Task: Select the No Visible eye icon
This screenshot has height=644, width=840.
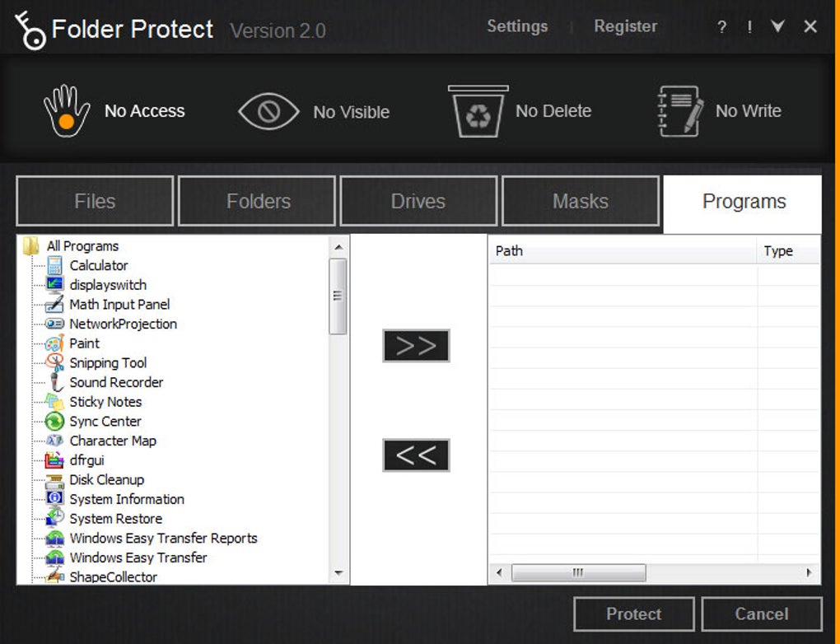Action: coord(268,111)
